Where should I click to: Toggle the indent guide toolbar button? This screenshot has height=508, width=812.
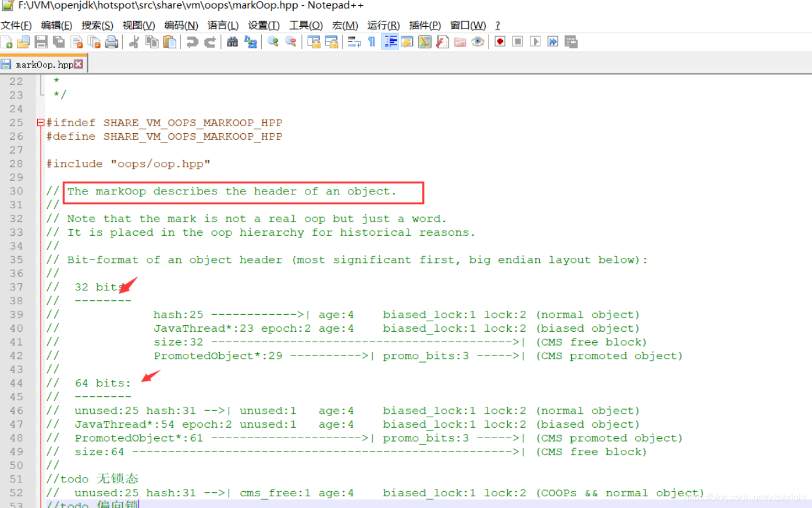pyautogui.click(x=390, y=42)
